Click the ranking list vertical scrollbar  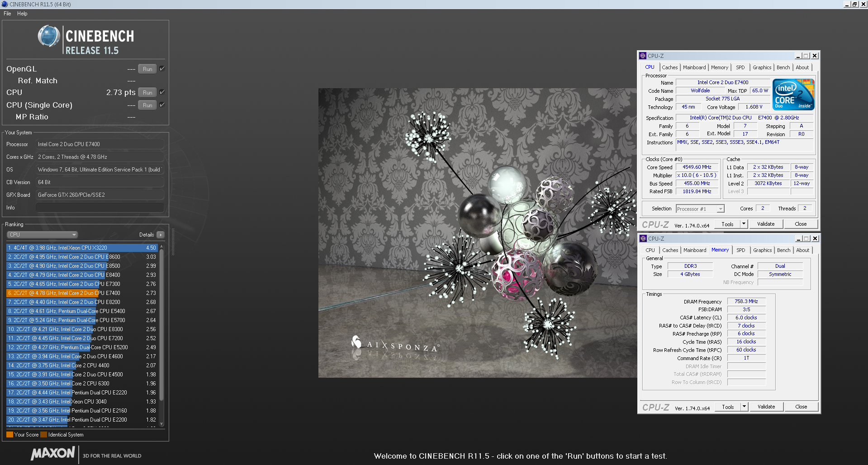[161, 326]
